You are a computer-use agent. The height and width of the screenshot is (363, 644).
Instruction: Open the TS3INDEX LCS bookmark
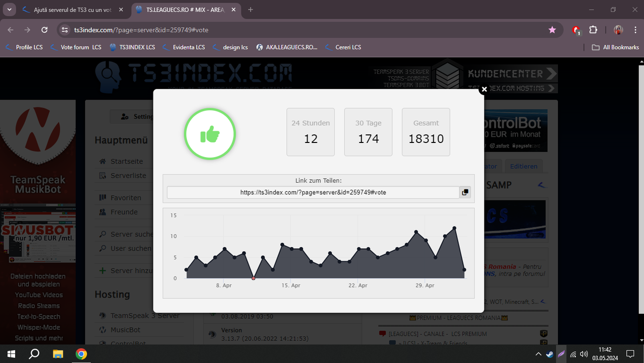coord(132,47)
